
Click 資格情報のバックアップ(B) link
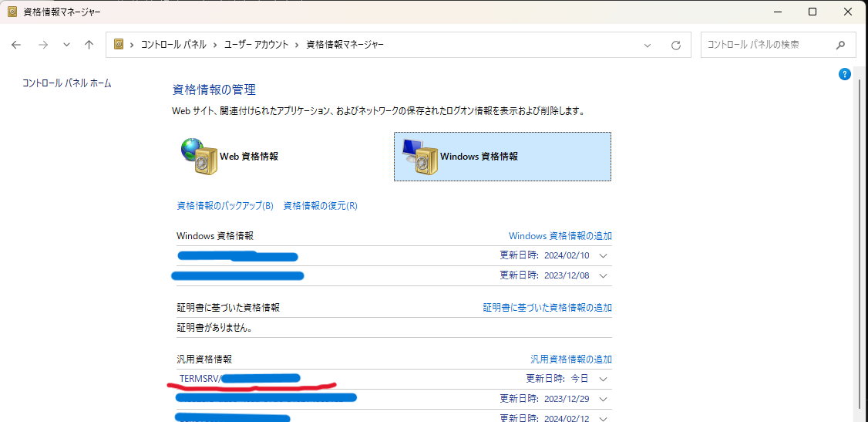[225, 205]
